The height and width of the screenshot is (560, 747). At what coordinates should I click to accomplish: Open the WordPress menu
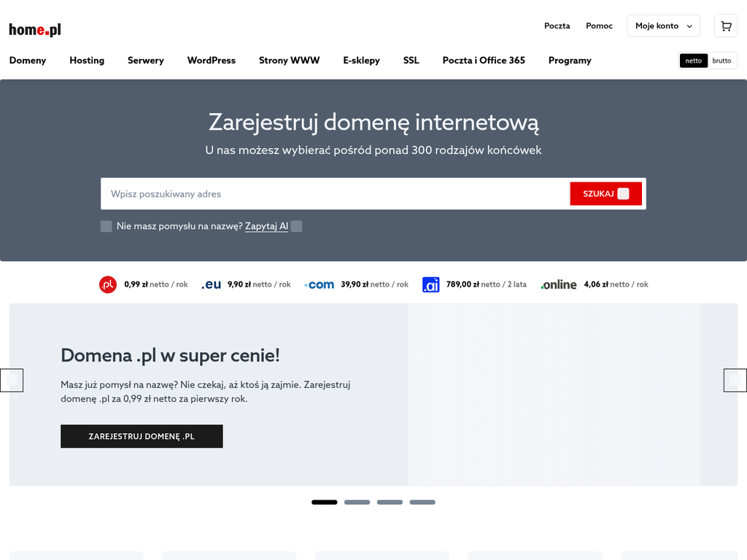[x=212, y=61]
